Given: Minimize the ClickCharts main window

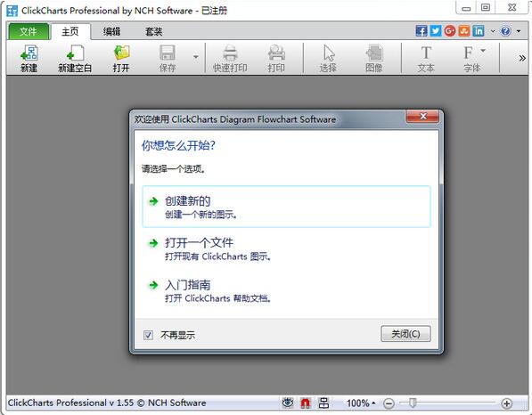Looking at the screenshot, I should [x=466, y=8].
